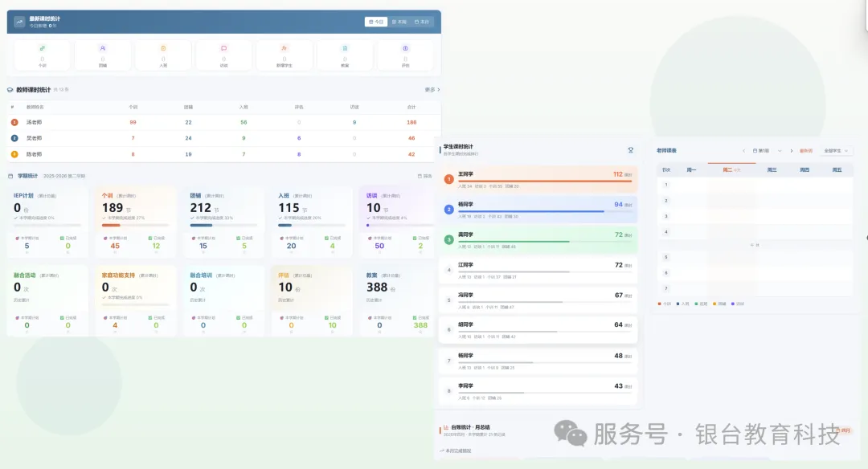Click the graduation cap icon beside 教师课时统计
The height and width of the screenshot is (469, 868).
coord(10,90)
